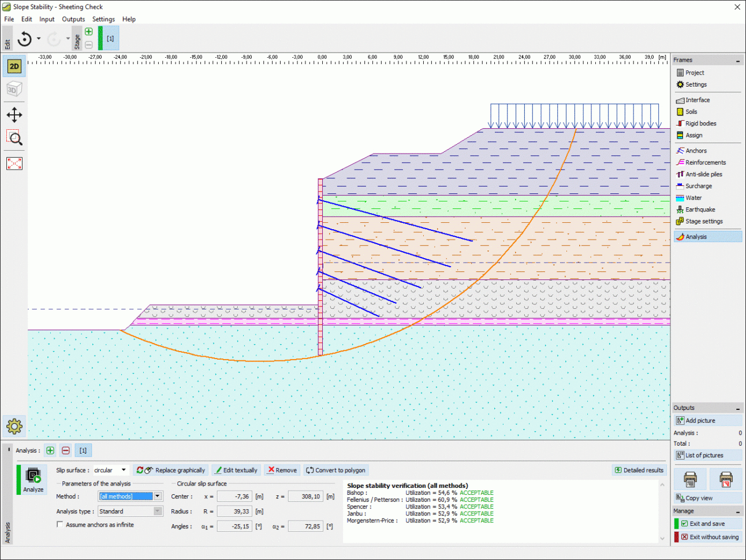
Task: Open the Settings menu in menu bar
Action: tap(103, 19)
